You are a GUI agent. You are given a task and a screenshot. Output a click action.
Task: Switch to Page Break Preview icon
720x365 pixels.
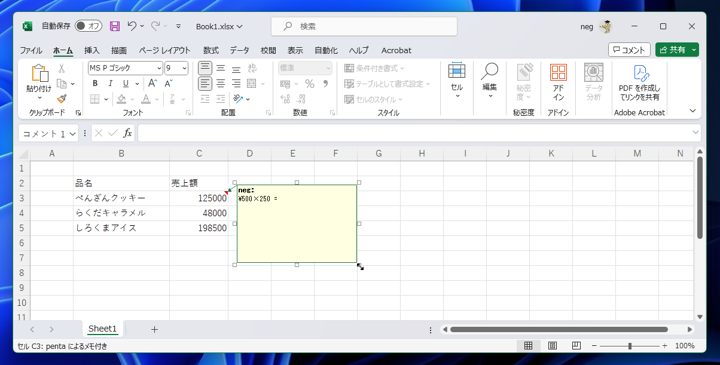pyautogui.click(x=576, y=346)
